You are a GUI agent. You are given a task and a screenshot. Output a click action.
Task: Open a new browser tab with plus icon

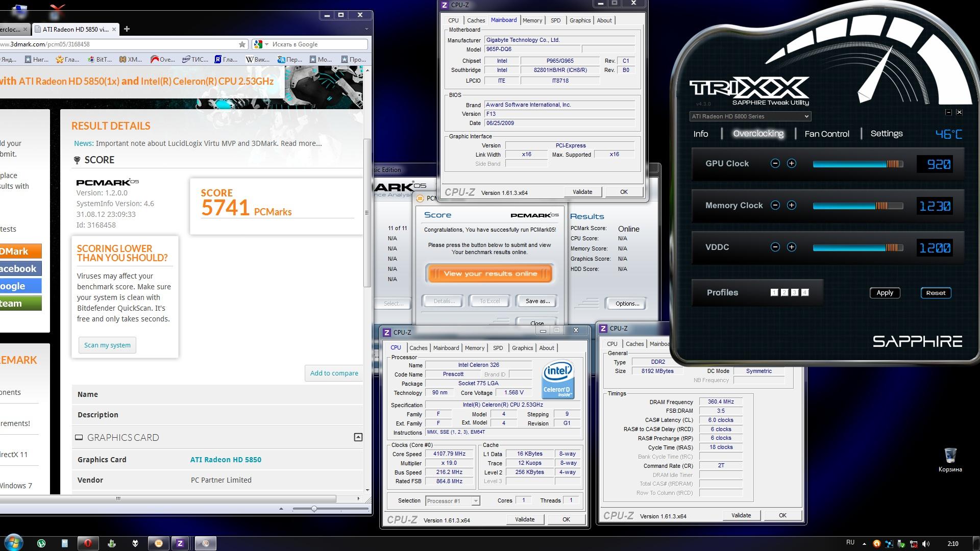pyautogui.click(x=127, y=29)
